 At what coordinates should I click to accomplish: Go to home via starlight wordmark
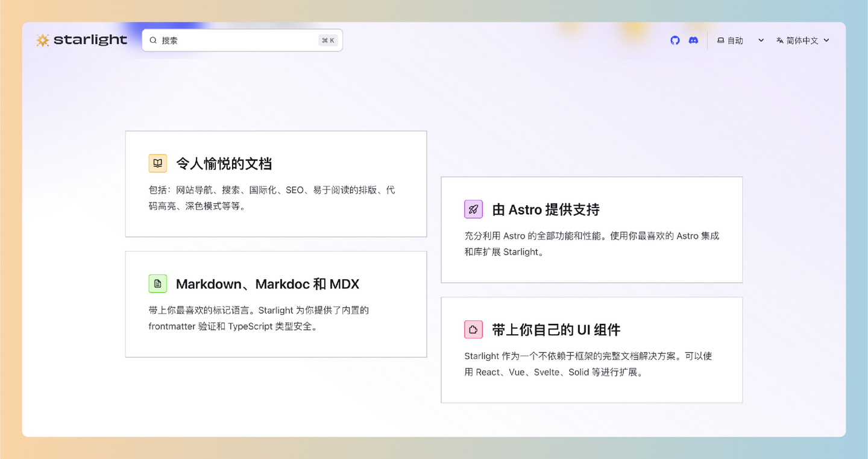[x=90, y=40]
